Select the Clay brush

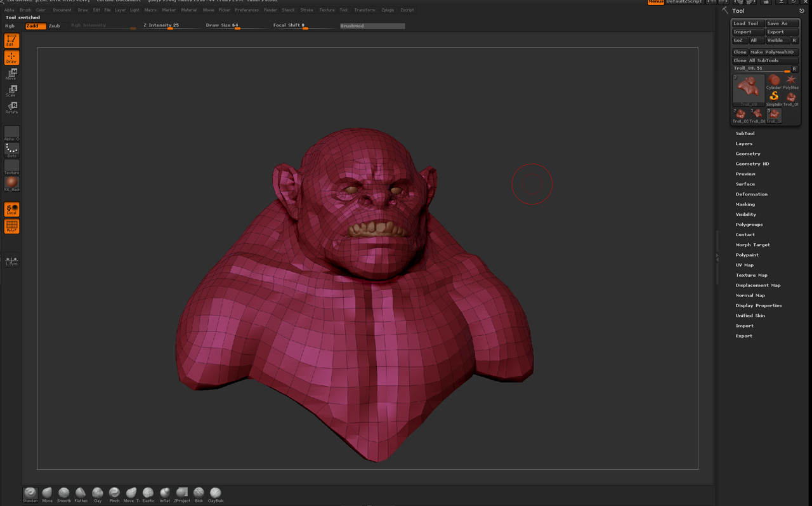pyautogui.click(x=98, y=495)
